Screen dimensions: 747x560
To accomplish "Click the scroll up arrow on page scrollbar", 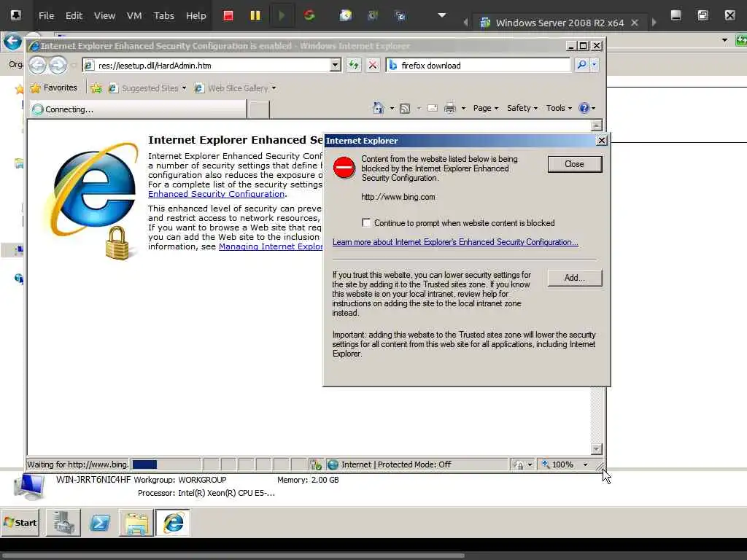I will pos(596,125).
